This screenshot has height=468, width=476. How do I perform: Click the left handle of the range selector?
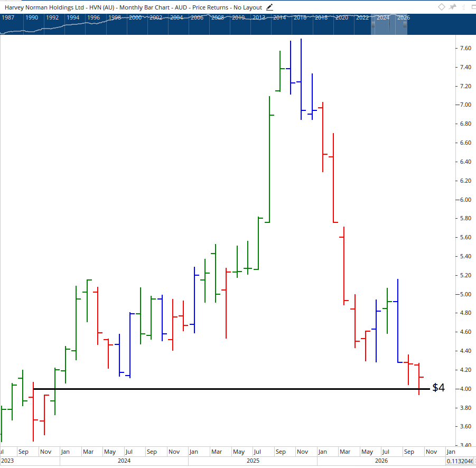[373, 26]
